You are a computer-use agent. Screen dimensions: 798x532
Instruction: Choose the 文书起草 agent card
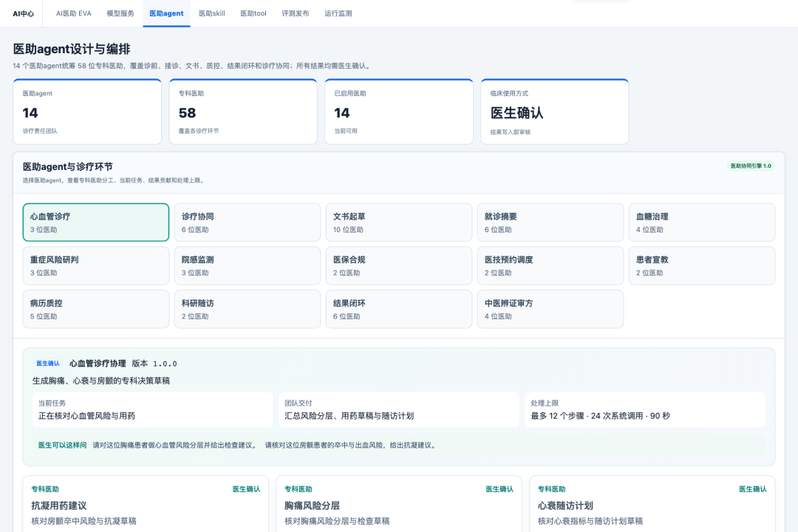399,222
